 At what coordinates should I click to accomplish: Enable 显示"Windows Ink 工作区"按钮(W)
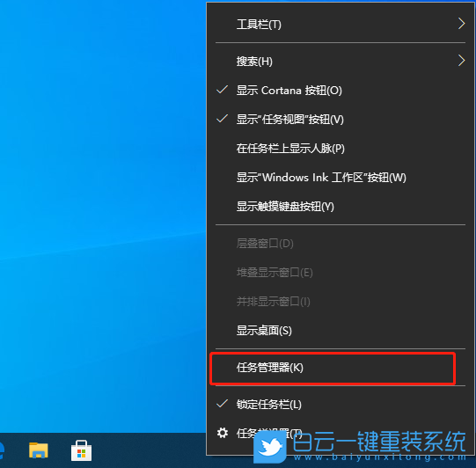(341, 178)
